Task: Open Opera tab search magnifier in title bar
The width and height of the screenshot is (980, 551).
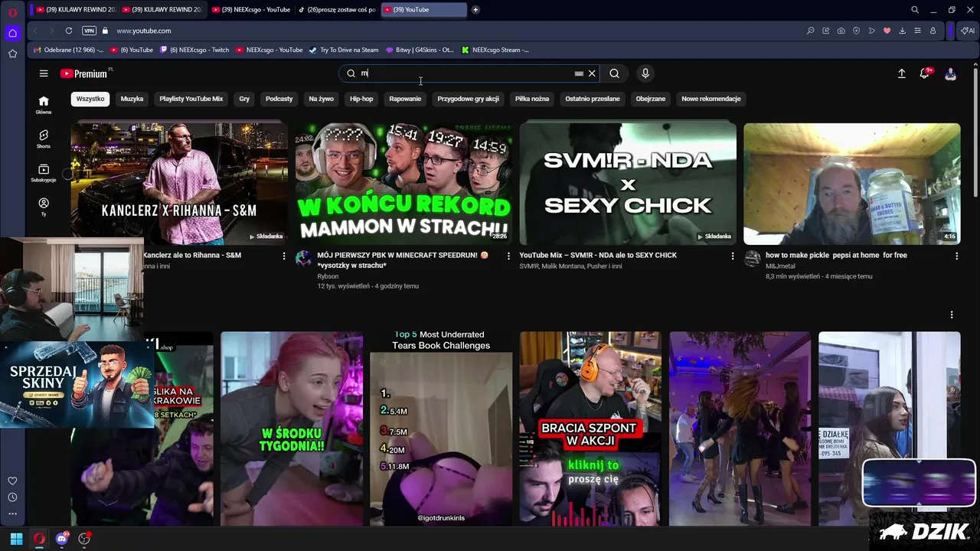Action: pos(915,10)
